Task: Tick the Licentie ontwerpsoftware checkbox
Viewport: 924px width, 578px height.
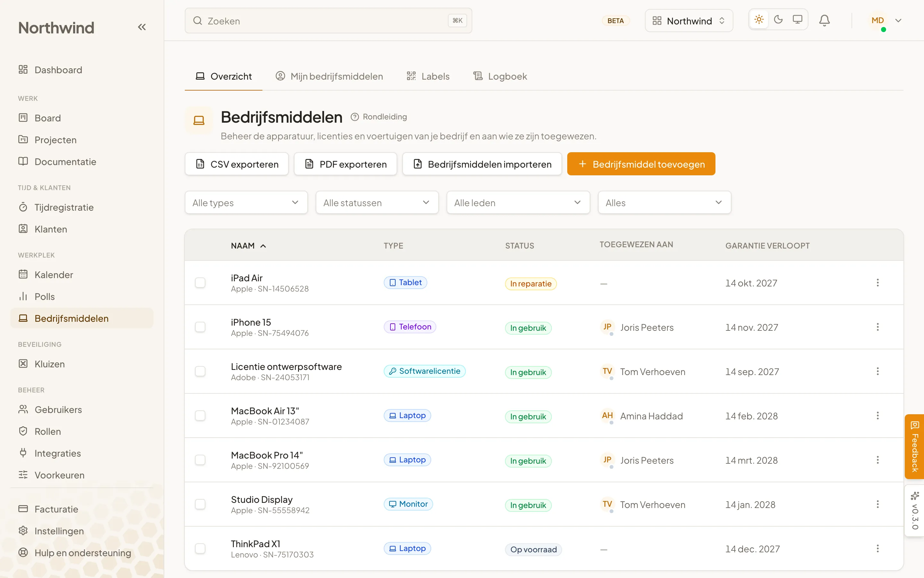Action: pyautogui.click(x=200, y=371)
